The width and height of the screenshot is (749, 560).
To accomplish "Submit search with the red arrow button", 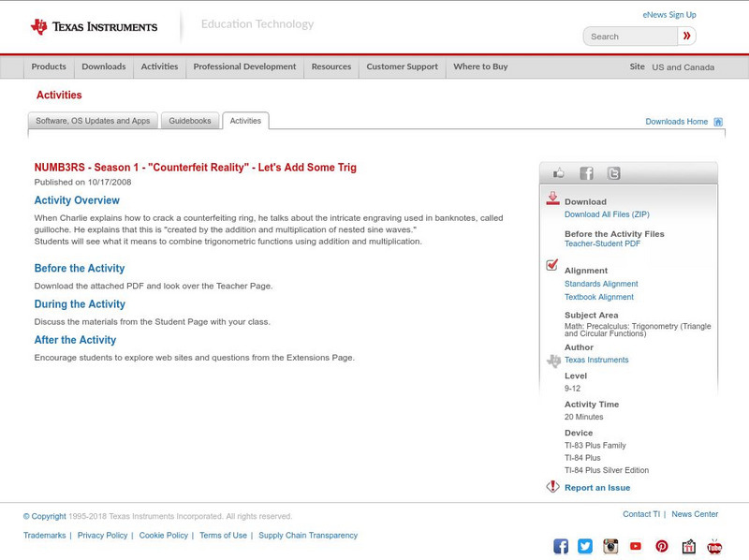I will (x=686, y=36).
